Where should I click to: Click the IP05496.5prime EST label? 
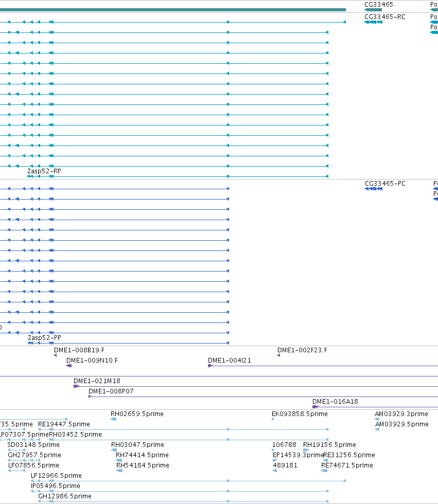click(x=55, y=485)
